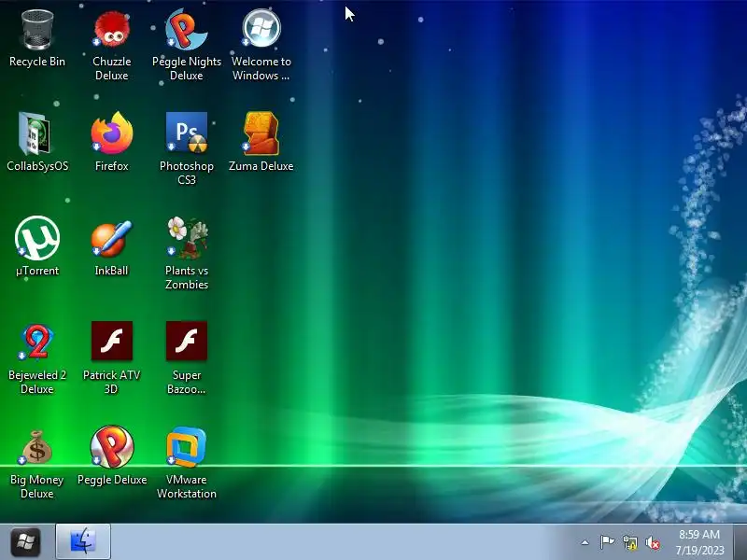Viewport: 747px width, 560px height.
Task: Select the CollabSysOS folder icon
Action: point(35,133)
